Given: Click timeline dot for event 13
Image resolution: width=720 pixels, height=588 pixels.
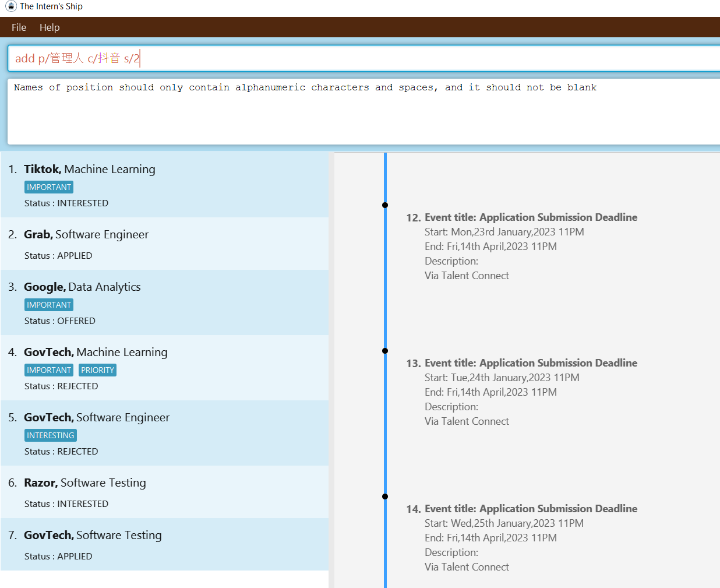Looking at the screenshot, I should pos(385,351).
